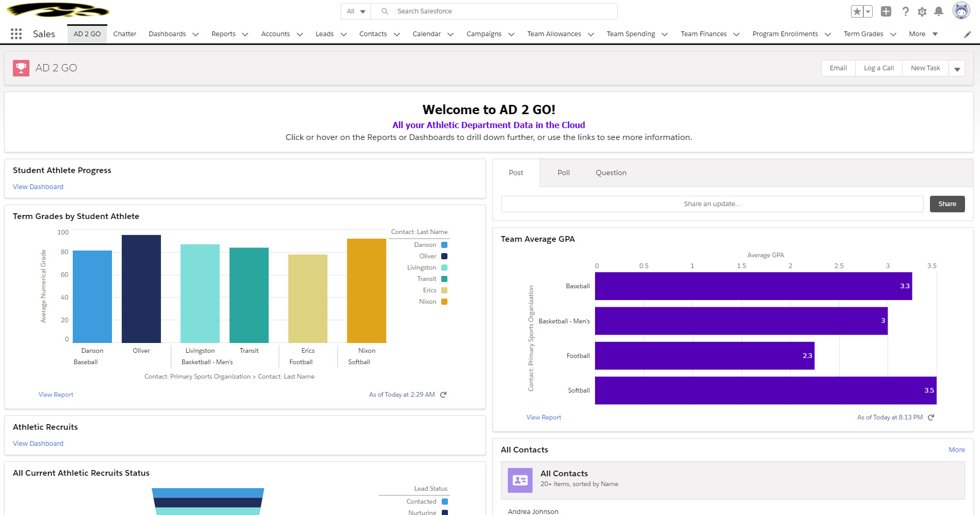Open the user profile avatar
The image size is (980, 515).
961,11
